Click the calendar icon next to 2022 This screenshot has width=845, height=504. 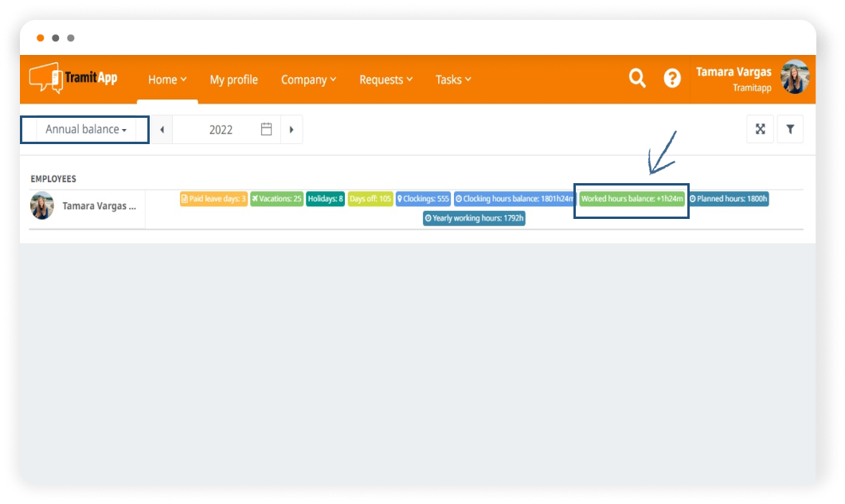pos(267,129)
